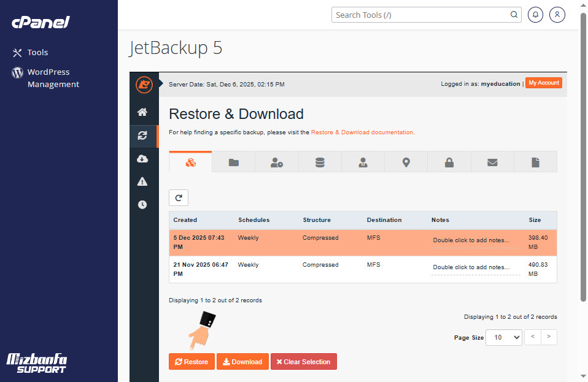588x382 pixels.
Task: Click into the Search Tools field
Action: 421,15
